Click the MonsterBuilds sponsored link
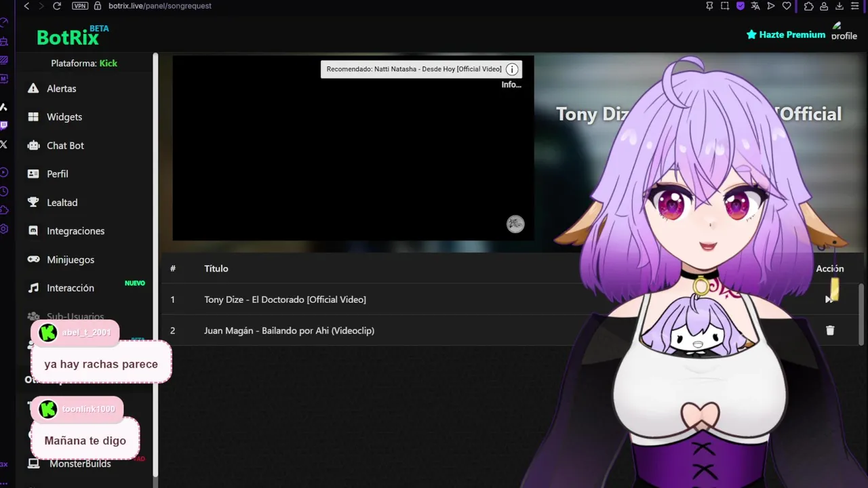Screen dimensions: 868x488 (80, 464)
